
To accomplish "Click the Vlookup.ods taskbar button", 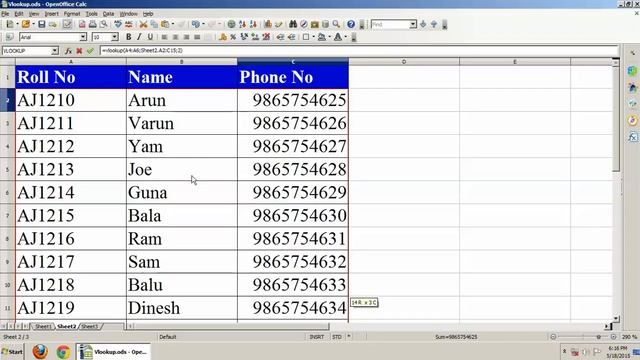I will 113,352.
